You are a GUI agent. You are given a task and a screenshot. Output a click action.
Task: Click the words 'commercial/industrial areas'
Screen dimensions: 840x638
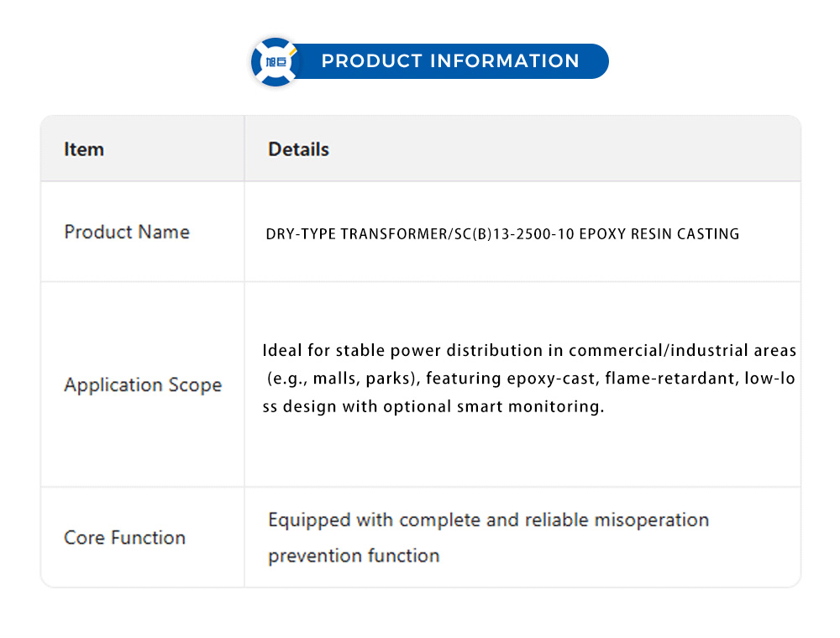coord(682,350)
